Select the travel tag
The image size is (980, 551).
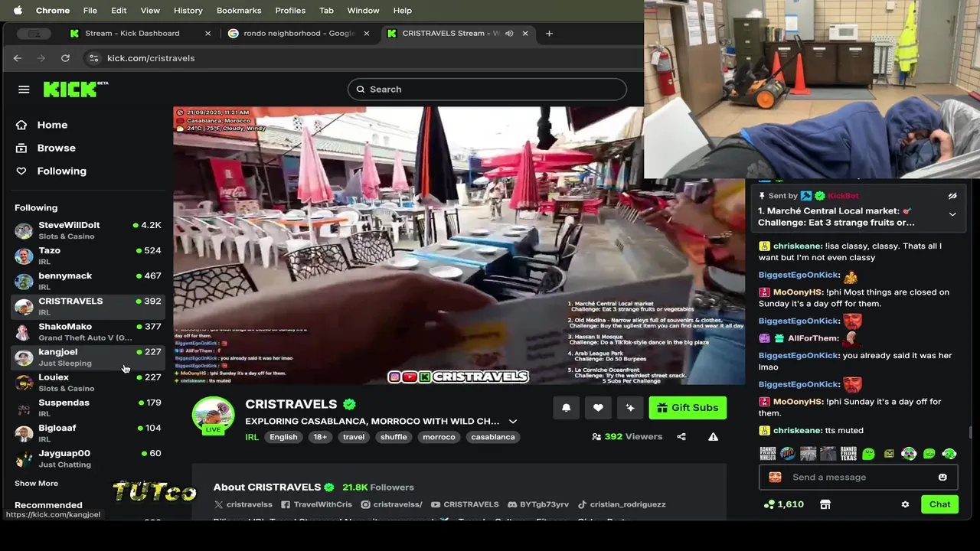[x=354, y=437]
